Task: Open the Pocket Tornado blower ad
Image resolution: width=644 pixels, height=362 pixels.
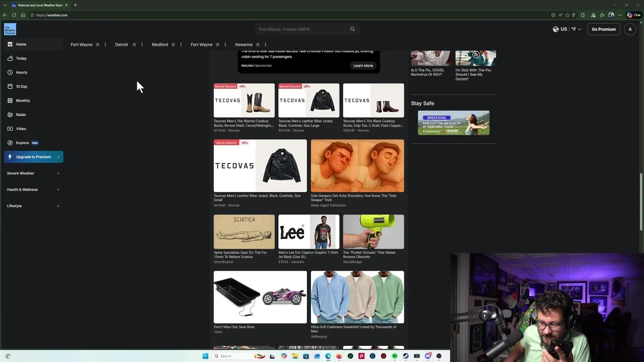Action: (x=373, y=239)
